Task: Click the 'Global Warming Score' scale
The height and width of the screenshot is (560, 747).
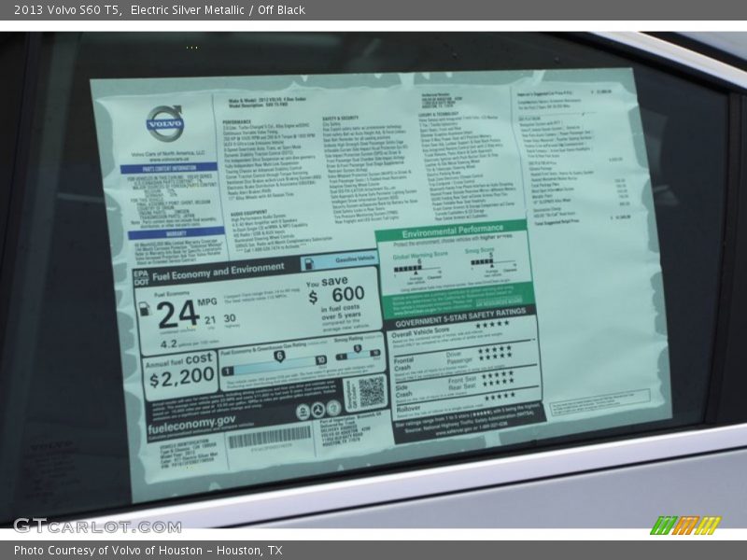Action: coord(417,269)
